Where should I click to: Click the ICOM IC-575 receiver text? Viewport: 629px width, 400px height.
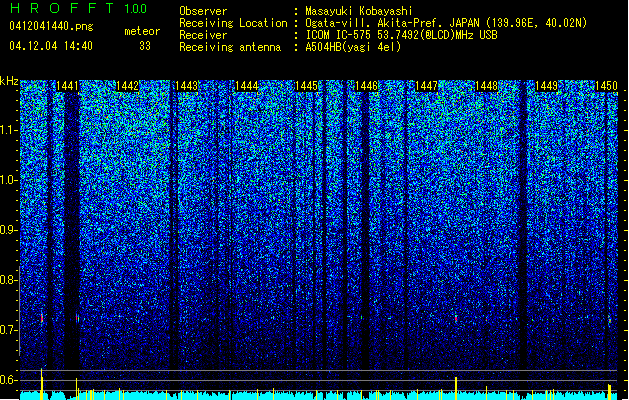pos(401,35)
